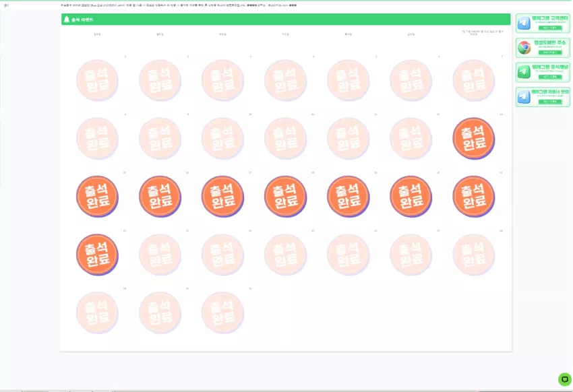Viewport: 573px width, 392px height.
Task: Pick the faded stamp on day 13
Action: tap(411, 138)
